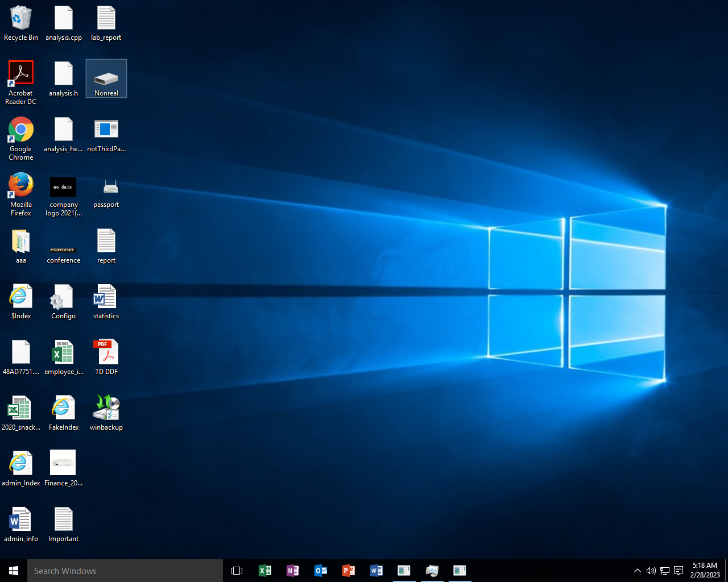Open the Task View button
This screenshot has width=728, height=582.
pos(237,571)
